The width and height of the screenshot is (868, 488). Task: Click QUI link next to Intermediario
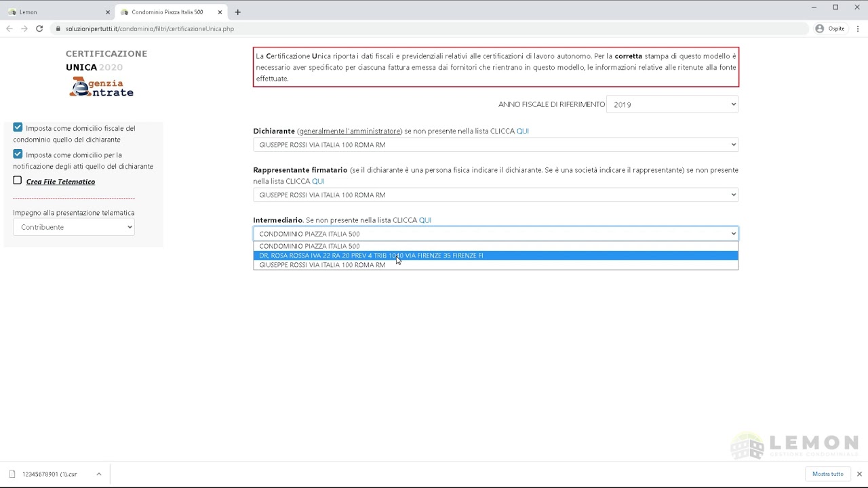click(425, 220)
